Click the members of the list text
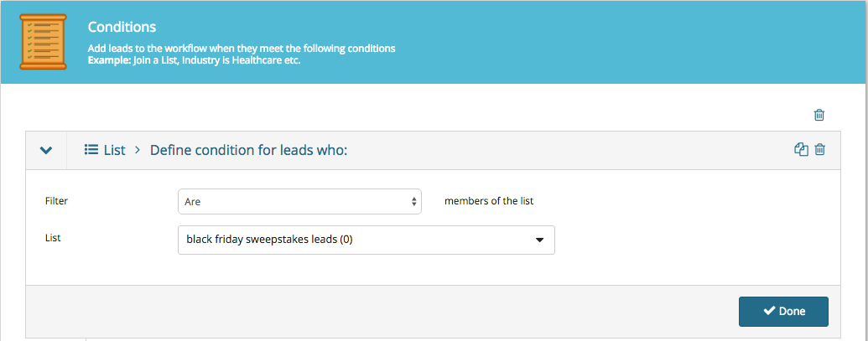Viewport: 868px width, 341px height. tap(489, 201)
